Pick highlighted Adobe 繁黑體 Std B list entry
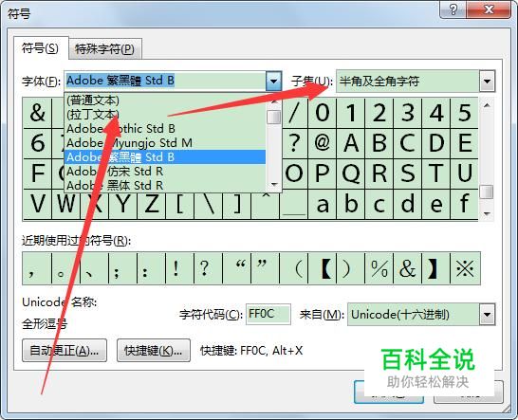The image size is (518, 420). (164, 156)
